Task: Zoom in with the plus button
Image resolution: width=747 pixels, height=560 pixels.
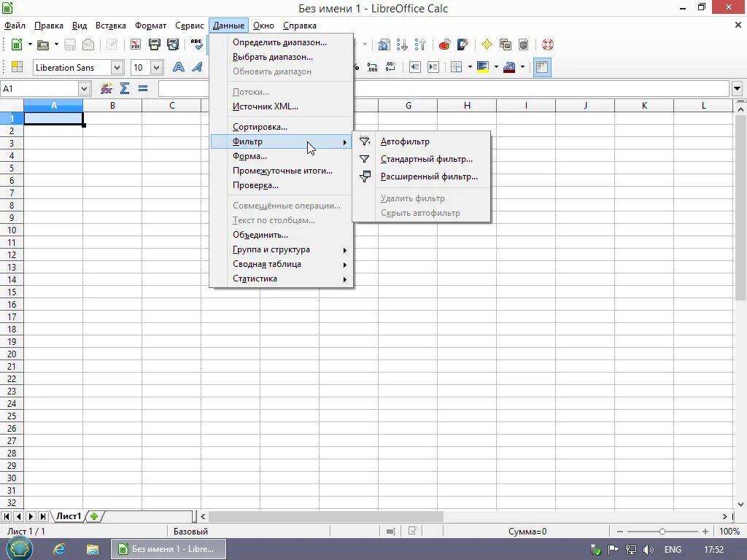Action: pyautogui.click(x=705, y=532)
